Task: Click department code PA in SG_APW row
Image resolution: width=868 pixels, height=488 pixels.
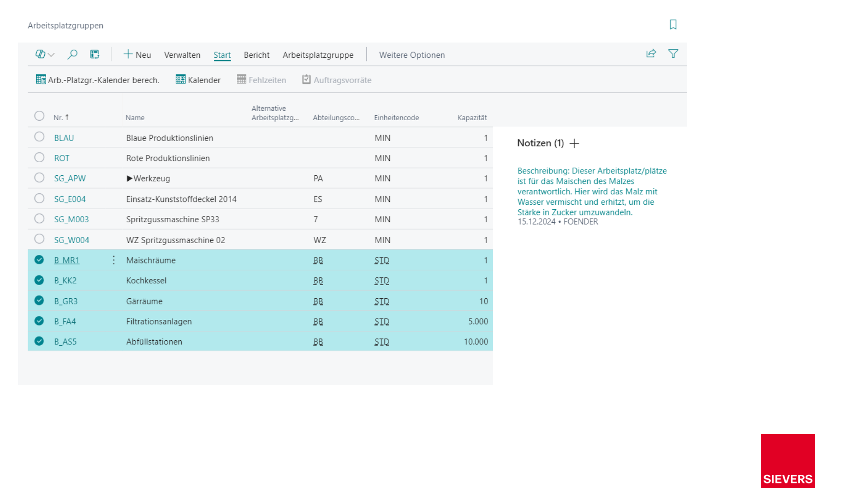Action: [x=318, y=178]
